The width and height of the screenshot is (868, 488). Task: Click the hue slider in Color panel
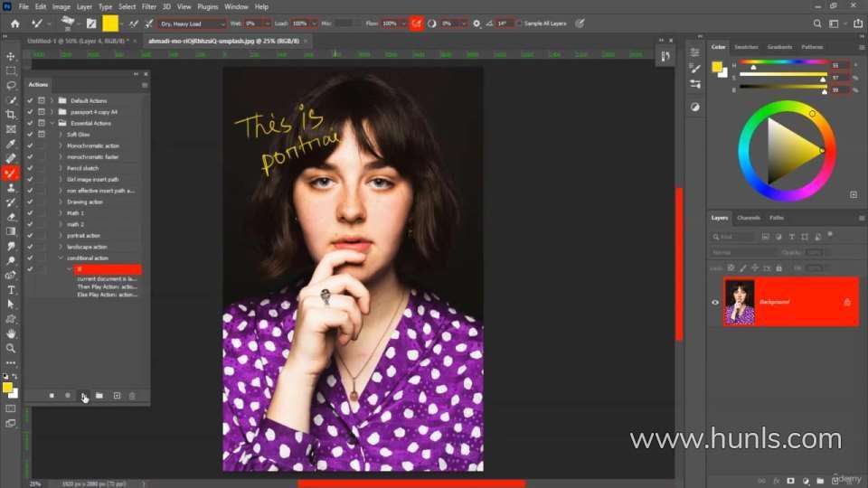[783, 62]
